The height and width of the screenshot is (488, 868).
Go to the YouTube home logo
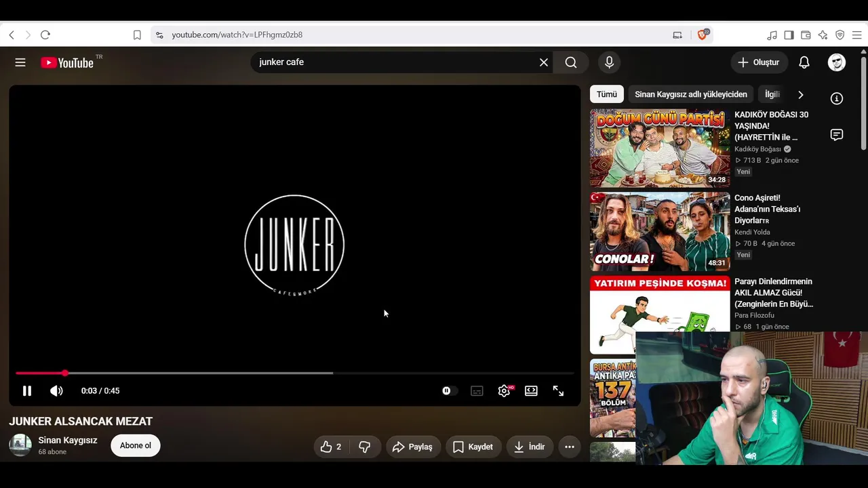66,62
